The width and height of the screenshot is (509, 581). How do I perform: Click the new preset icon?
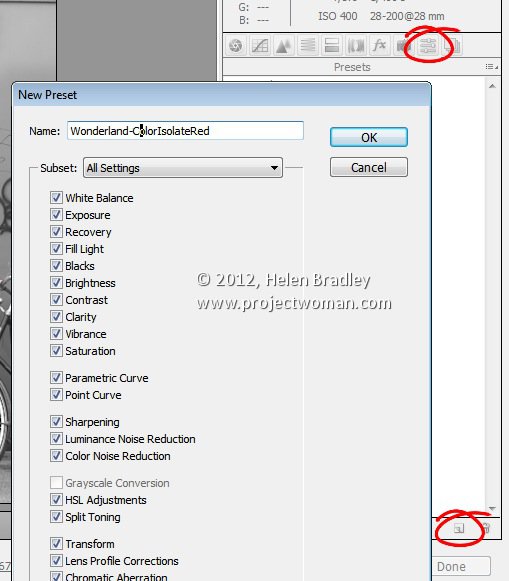click(x=459, y=528)
